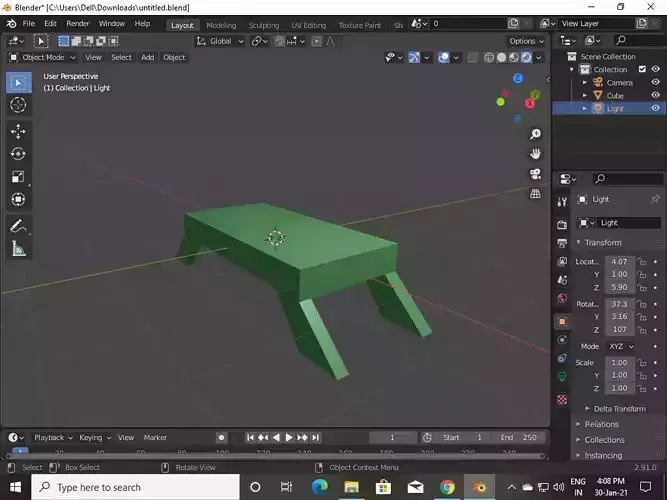
Task: Open the Edit menu
Action: [x=50, y=24]
